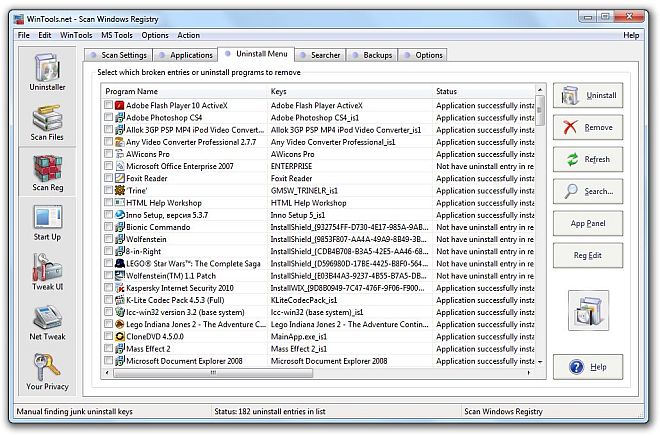This screenshot has height=436, width=660.
Task: Check the Adobe Flash Player 10 ActiveX box
Action: tap(108, 105)
